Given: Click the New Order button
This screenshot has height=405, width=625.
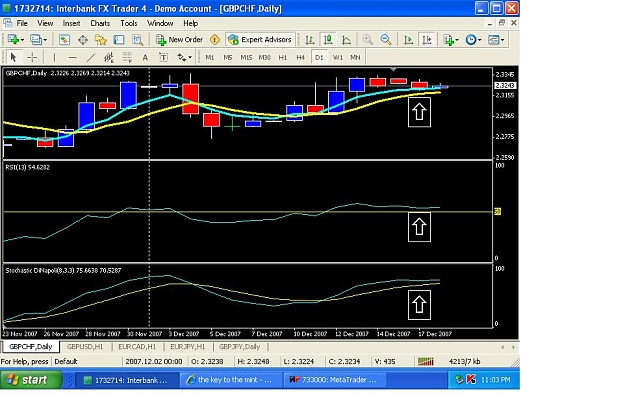Looking at the screenshot, I should pyautogui.click(x=180, y=39).
